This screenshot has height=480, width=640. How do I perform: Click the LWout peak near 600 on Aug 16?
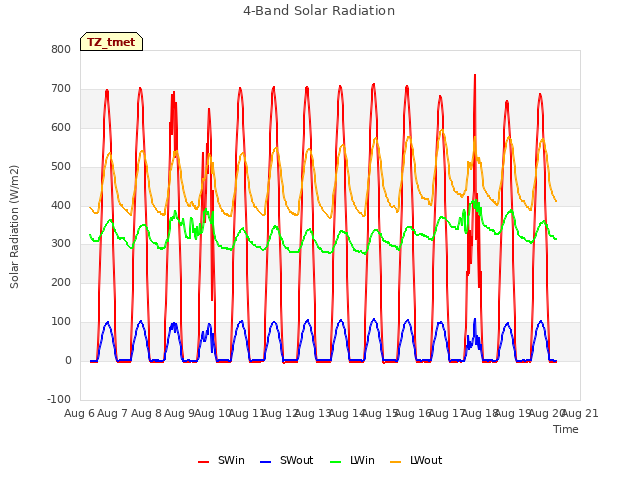[442, 130]
